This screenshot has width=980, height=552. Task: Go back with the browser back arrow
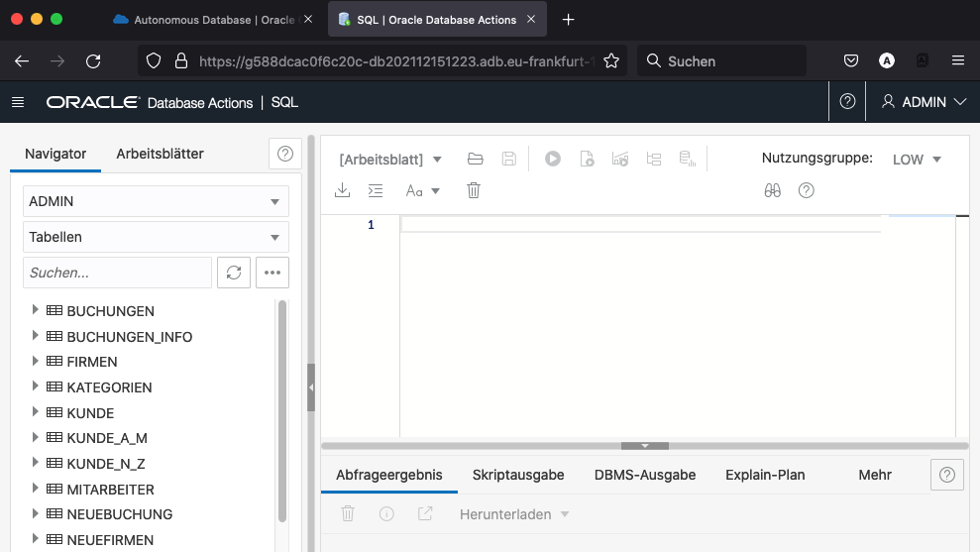(x=22, y=60)
